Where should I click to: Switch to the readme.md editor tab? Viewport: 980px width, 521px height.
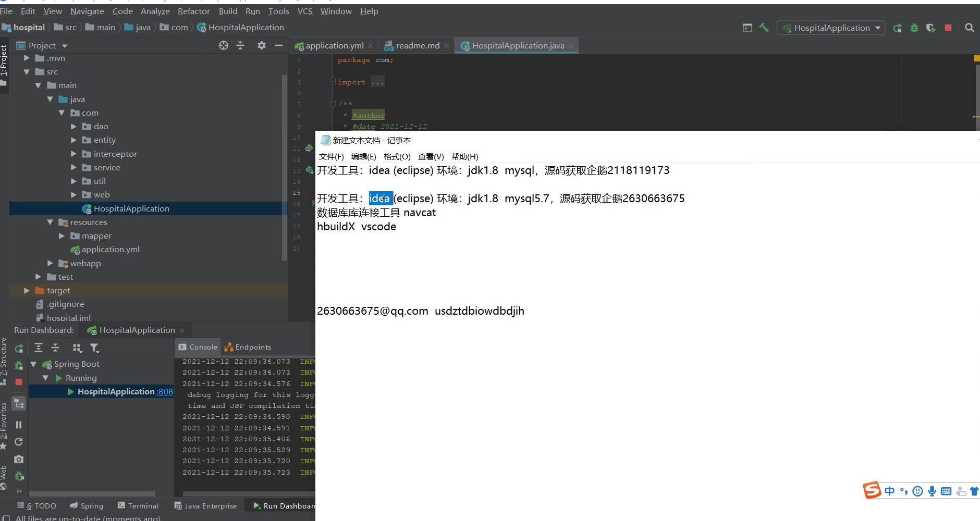418,46
